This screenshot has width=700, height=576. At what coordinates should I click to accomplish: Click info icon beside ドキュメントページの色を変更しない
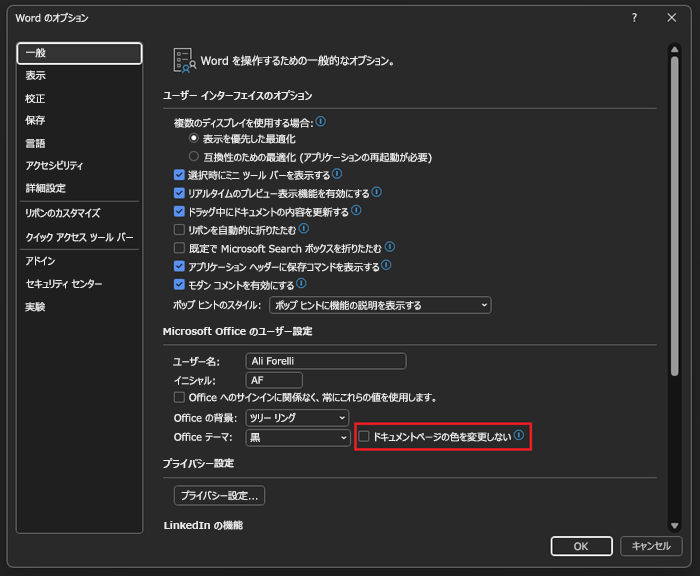pos(519,436)
